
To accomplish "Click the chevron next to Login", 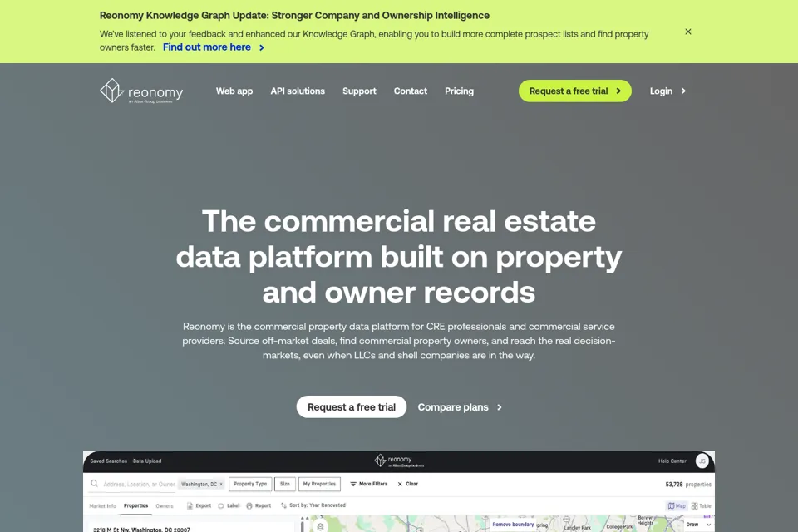I will 683,91.
